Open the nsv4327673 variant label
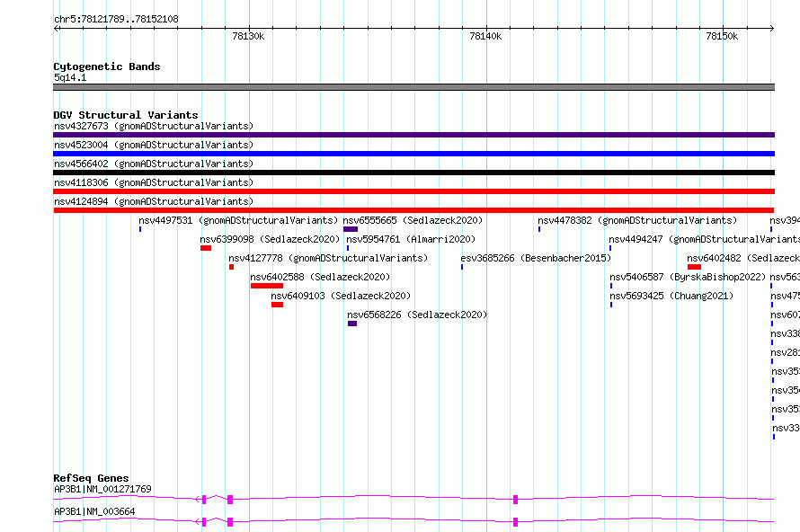Image resolution: width=800 pixels, height=532 pixels. click(x=154, y=126)
